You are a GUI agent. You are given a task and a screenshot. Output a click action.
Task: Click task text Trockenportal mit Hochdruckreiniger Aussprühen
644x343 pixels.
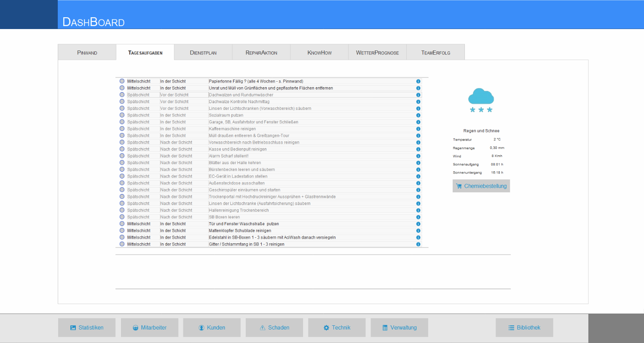pos(272,197)
